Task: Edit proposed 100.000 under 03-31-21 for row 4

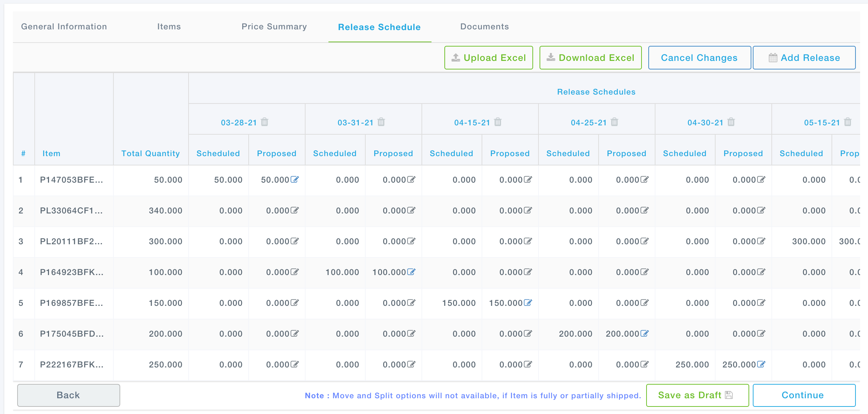Action: click(x=411, y=272)
